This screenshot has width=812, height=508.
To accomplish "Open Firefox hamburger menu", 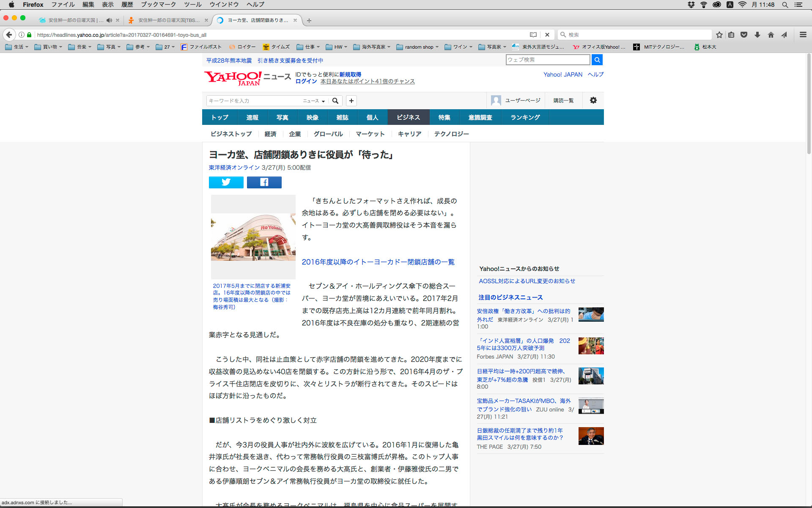I will (803, 35).
